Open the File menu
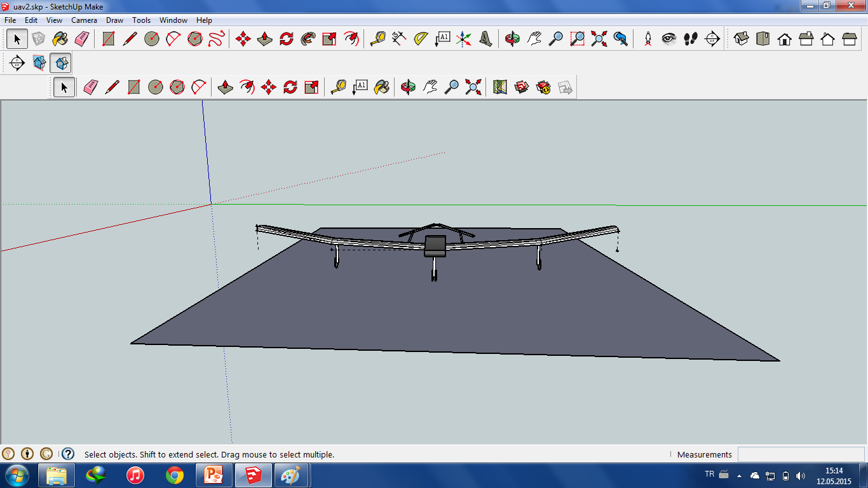Image resolution: width=868 pixels, height=488 pixels. tap(10, 20)
